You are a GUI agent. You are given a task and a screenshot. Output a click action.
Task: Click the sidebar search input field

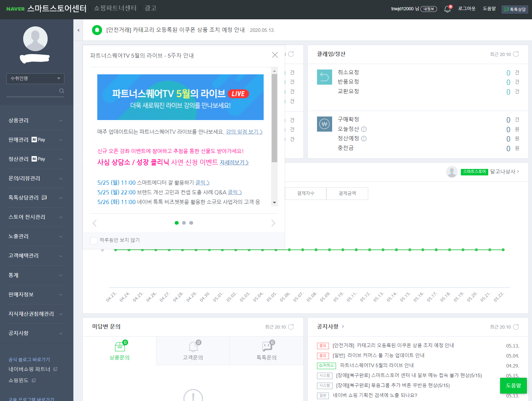32,91
